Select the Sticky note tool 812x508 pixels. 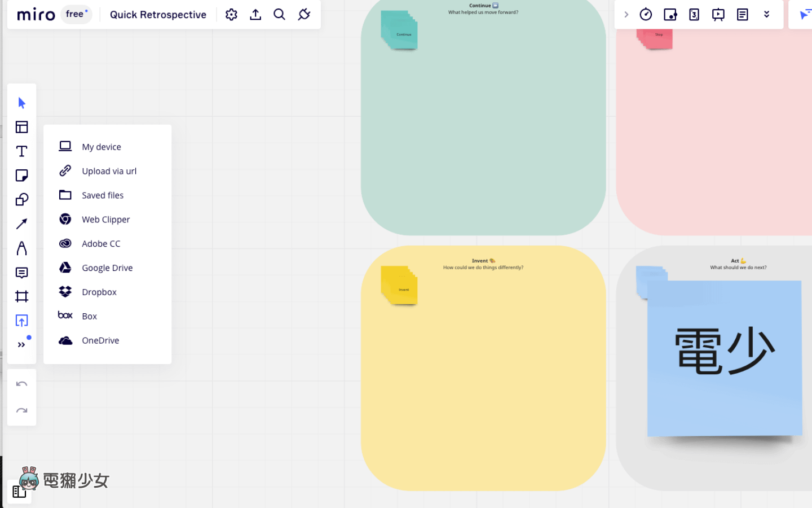pyautogui.click(x=21, y=176)
